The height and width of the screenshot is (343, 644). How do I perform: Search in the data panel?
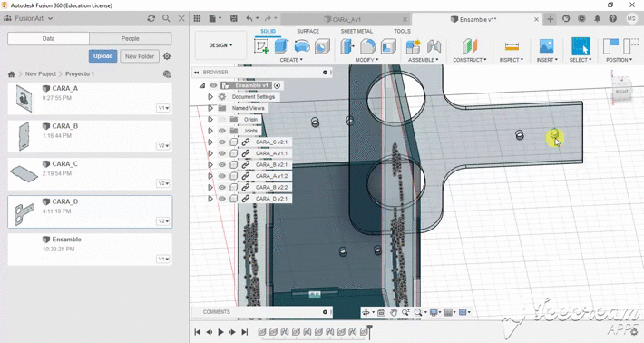[x=166, y=18]
